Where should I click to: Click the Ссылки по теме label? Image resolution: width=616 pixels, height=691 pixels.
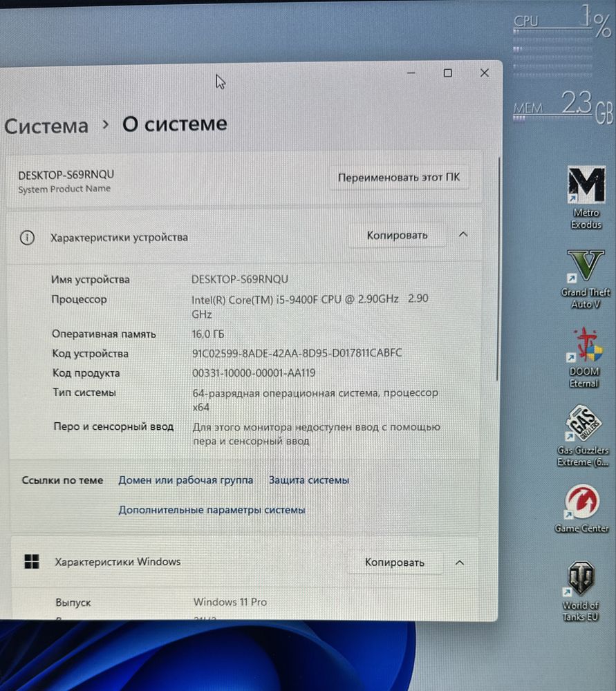pos(63,480)
